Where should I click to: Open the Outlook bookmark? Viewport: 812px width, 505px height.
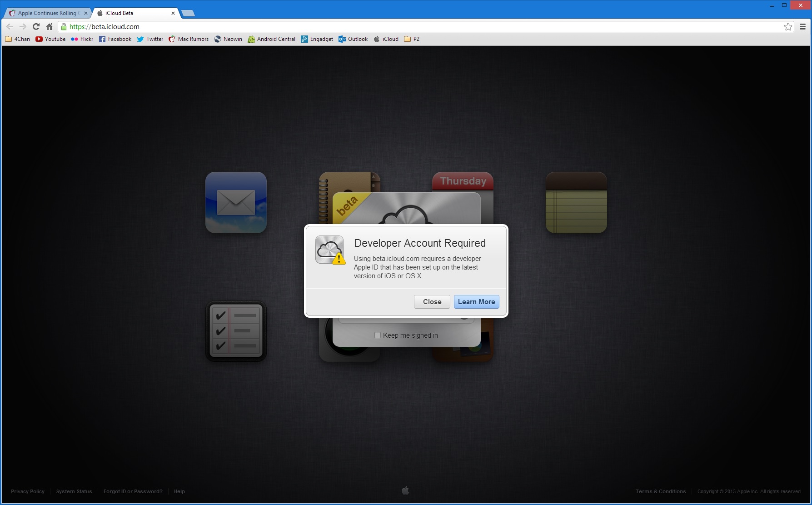(353, 39)
